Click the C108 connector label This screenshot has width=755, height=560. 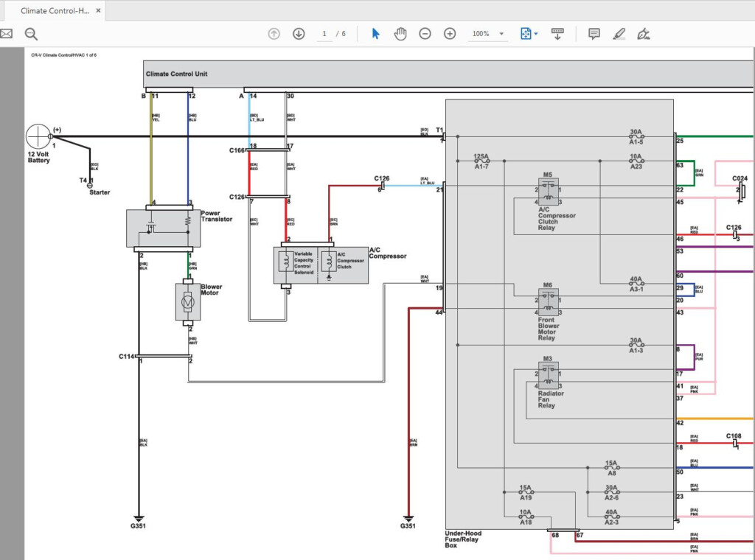point(734,436)
